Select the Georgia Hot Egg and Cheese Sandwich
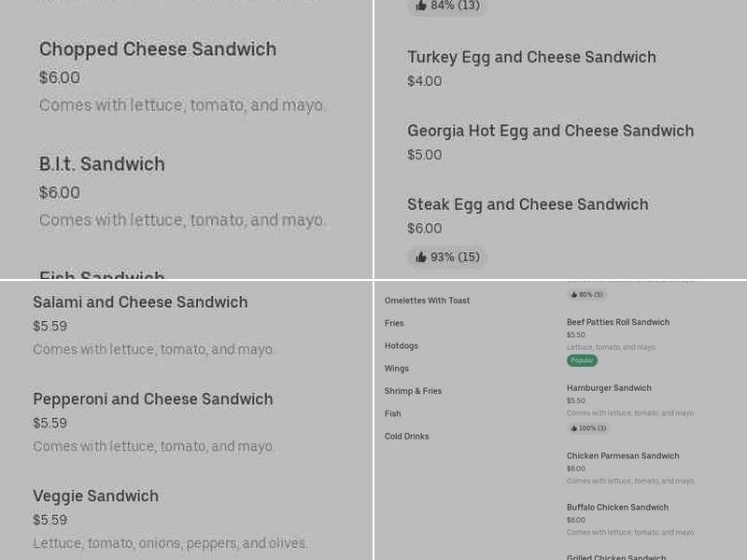Image resolution: width=747 pixels, height=560 pixels. [x=551, y=131]
